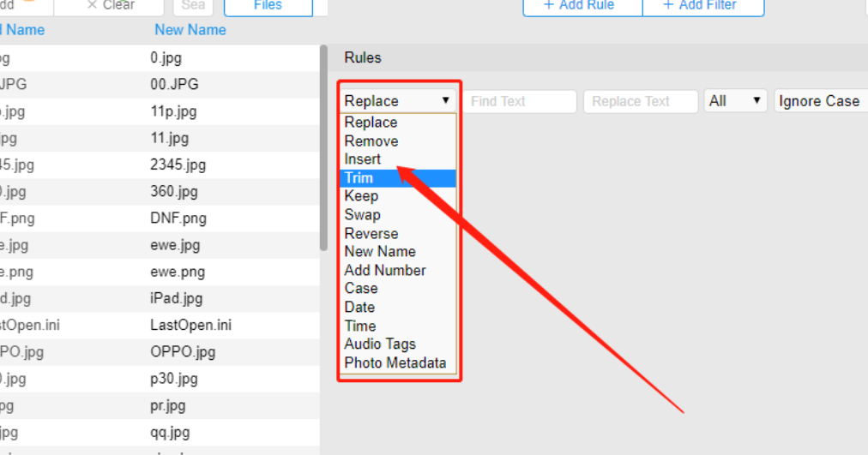The width and height of the screenshot is (868, 455).
Task: Choose Photo Metadata rule option
Action: point(395,362)
